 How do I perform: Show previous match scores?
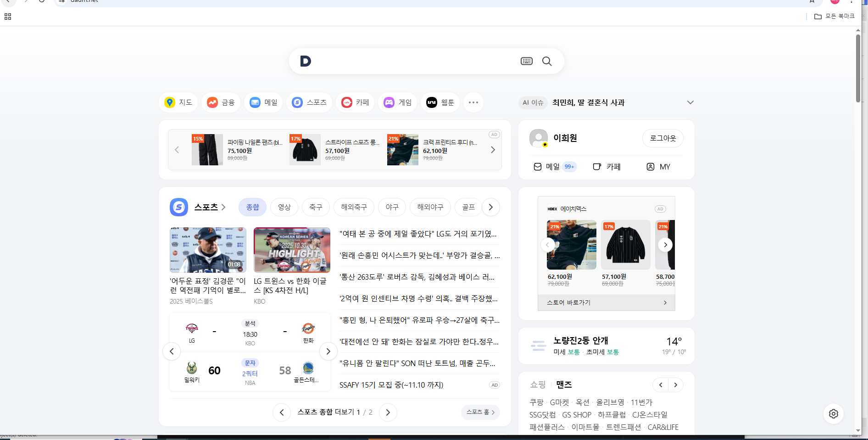click(x=172, y=351)
